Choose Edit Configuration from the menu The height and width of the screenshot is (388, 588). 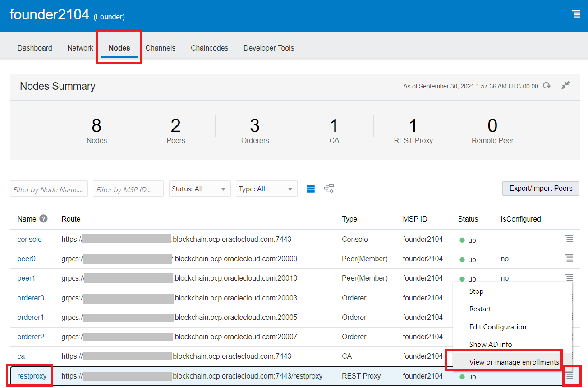coord(497,327)
